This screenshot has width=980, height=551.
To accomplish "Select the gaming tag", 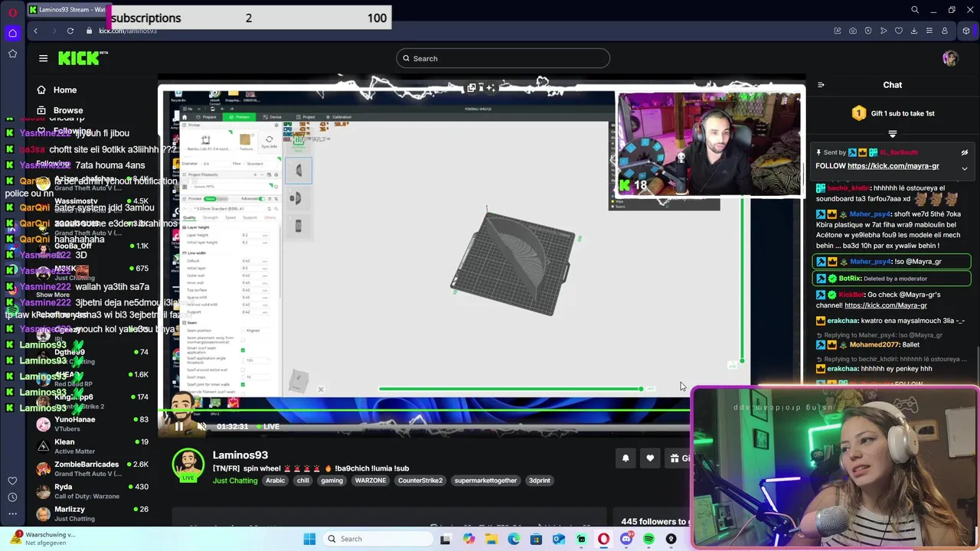I will click(332, 481).
